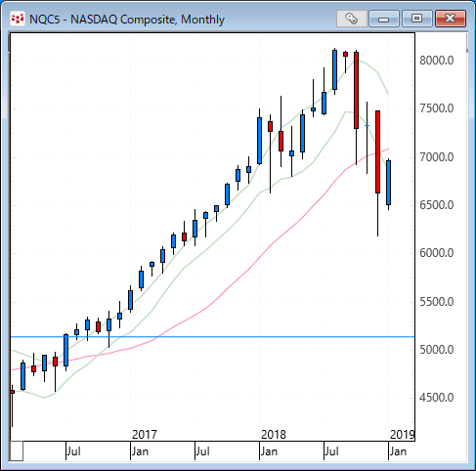Maximize the NQC5 chart window
This screenshot has width=476, height=471.
point(416,19)
